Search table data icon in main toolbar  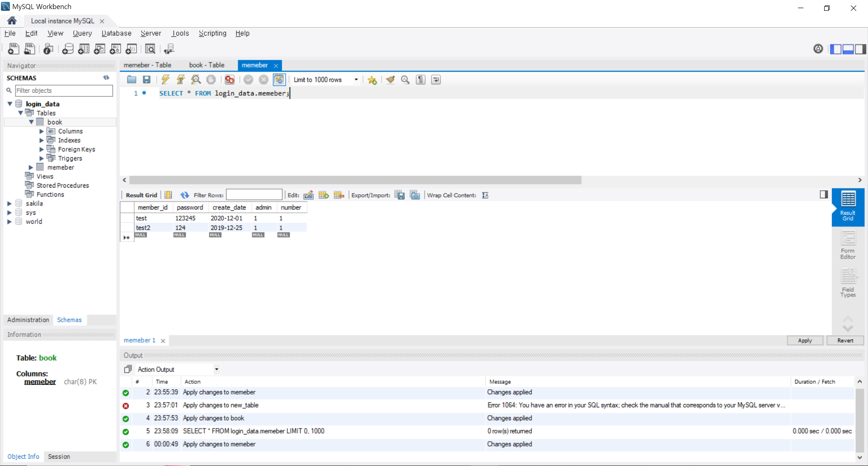pyautogui.click(x=150, y=49)
